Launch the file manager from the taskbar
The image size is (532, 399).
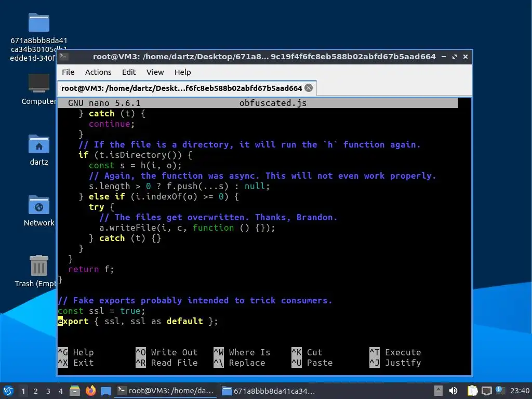click(x=75, y=391)
